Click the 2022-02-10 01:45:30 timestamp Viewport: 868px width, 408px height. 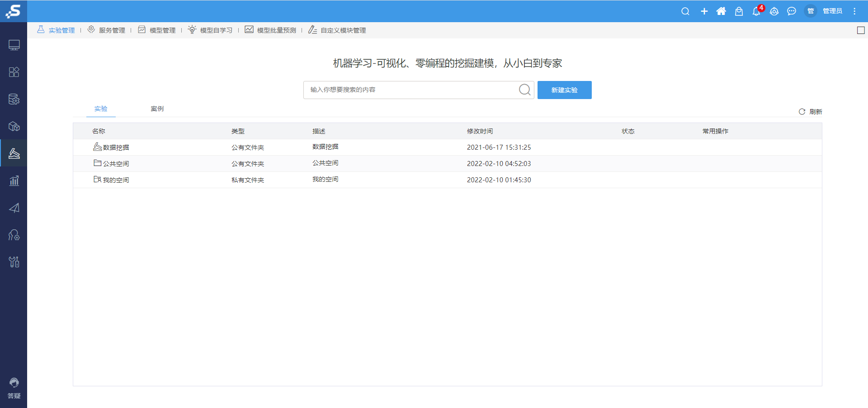pos(499,180)
